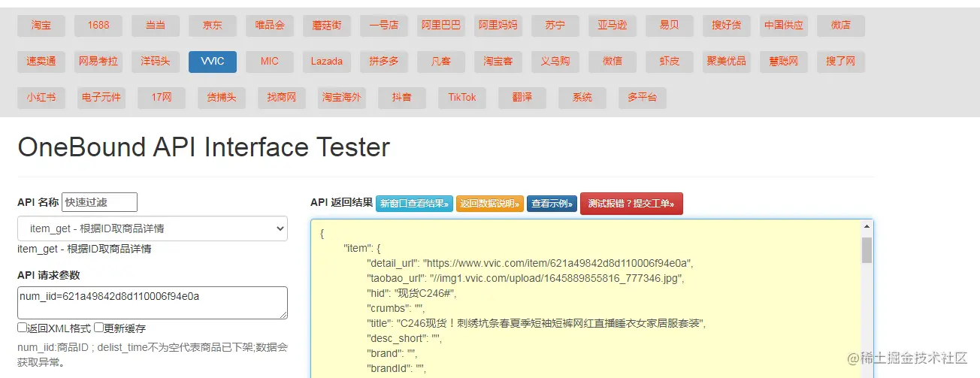Switch to the 阿里巴巴 tab
The height and width of the screenshot is (378, 980).
[x=441, y=26]
